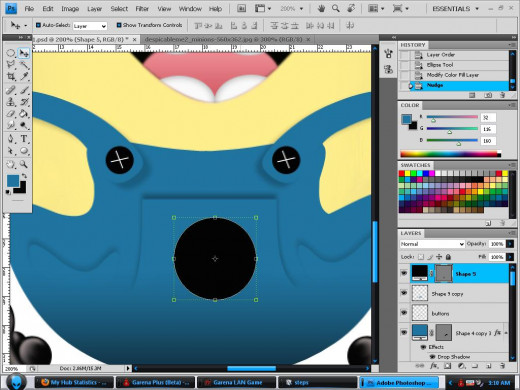Toggle Effects visibility eye
Image resolution: width=520 pixels, height=390 pixels.
coord(423,347)
